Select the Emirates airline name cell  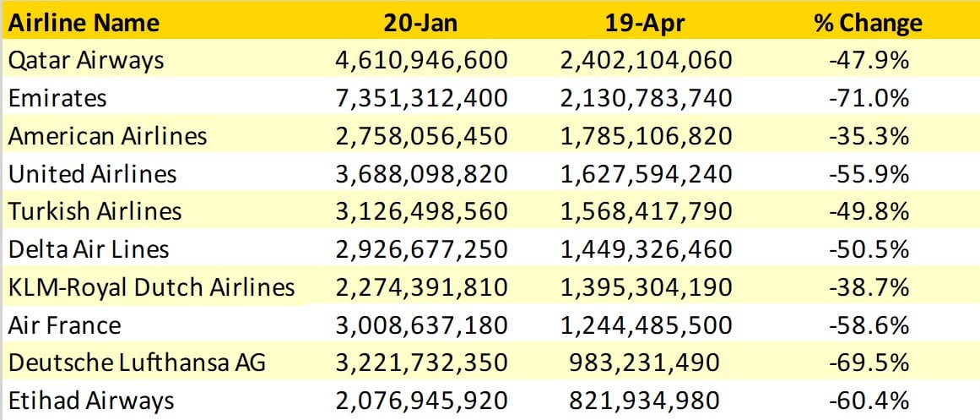pyautogui.click(x=57, y=99)
